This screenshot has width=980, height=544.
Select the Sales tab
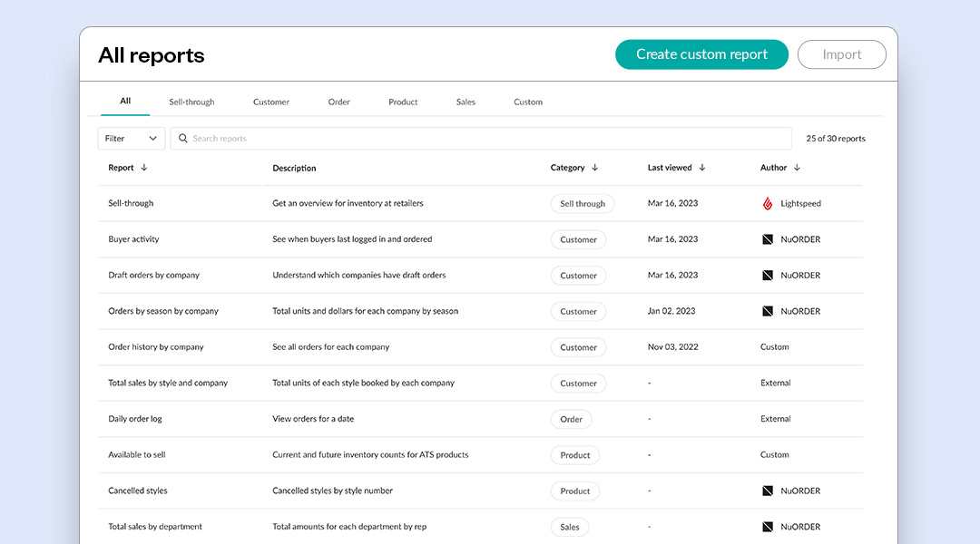click(465, 102)
